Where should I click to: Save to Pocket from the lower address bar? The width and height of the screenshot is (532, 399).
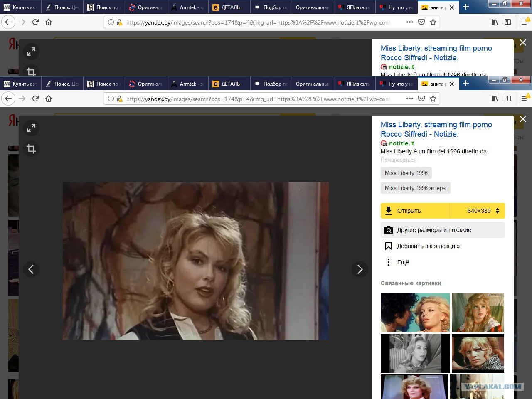[x=421, y=99]
